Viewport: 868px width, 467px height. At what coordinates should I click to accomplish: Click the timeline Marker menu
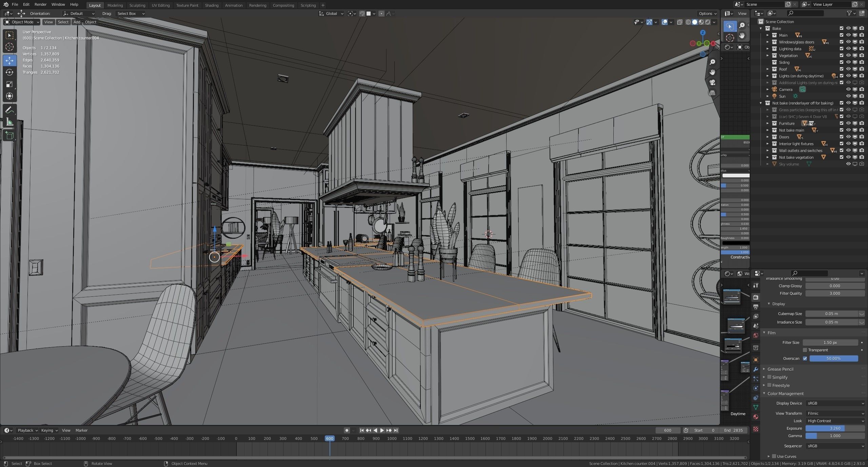tap(81, 430)
